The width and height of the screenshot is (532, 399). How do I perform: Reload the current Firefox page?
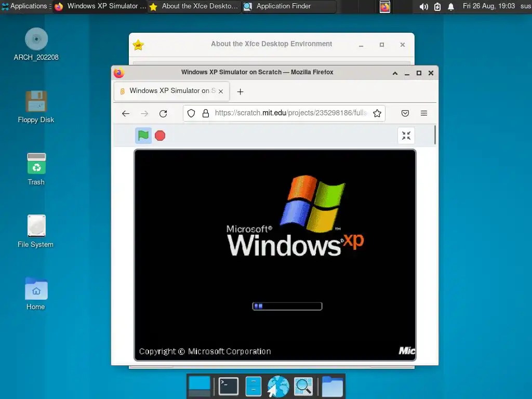pos(163,113)
